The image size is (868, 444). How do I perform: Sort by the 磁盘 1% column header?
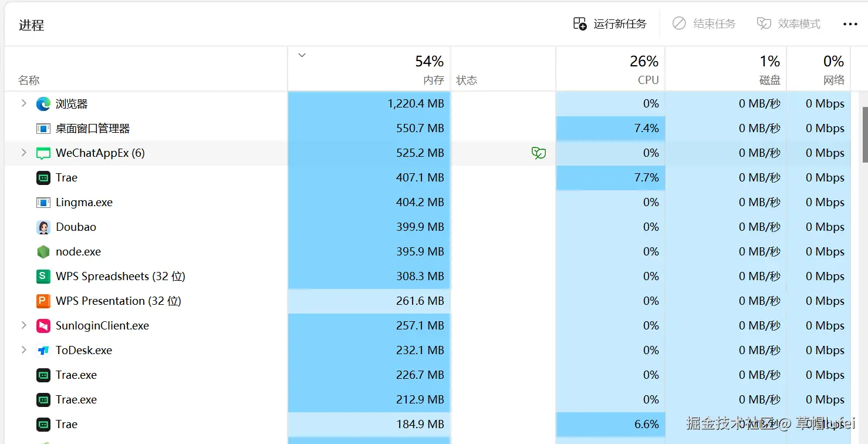(x=726, y=69)
